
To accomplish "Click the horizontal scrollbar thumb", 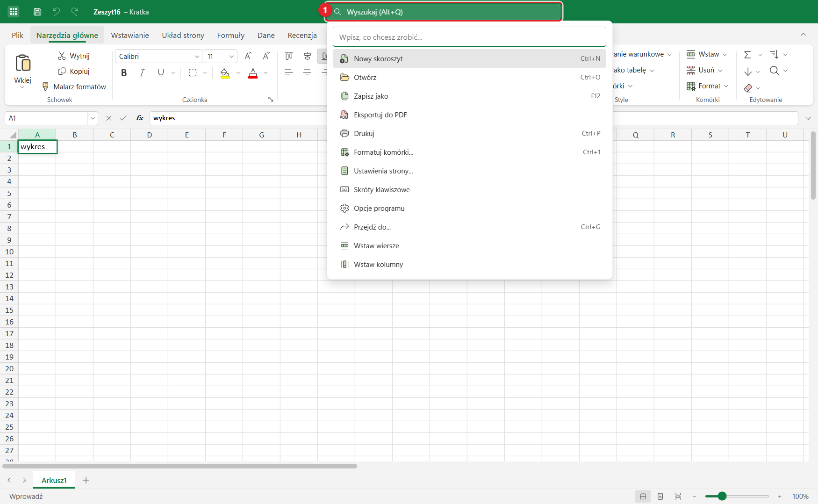I will [x=180, y=466].
